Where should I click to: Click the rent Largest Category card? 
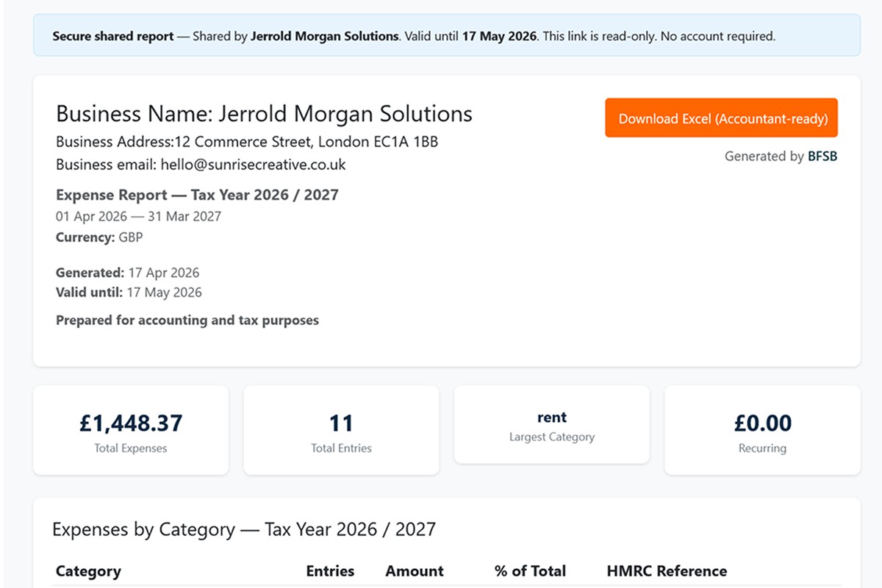pos(552,425)
